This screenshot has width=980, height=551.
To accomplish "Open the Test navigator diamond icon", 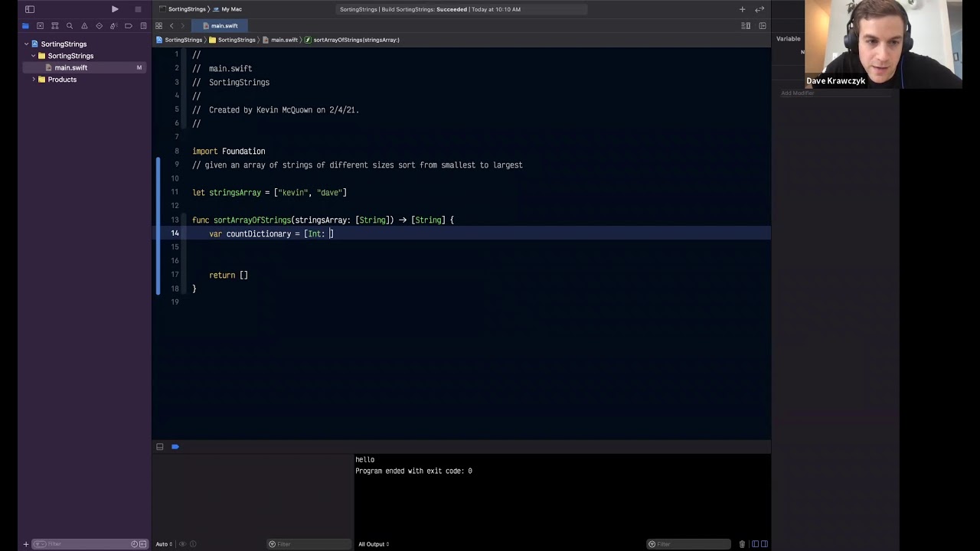I will coord(99,26).
